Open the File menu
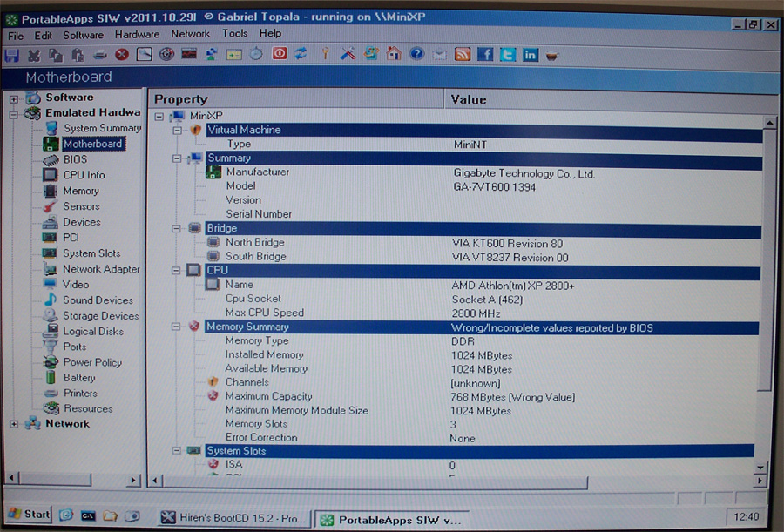The width and height of the screenshot is (784, 532). tap(16, 36)
